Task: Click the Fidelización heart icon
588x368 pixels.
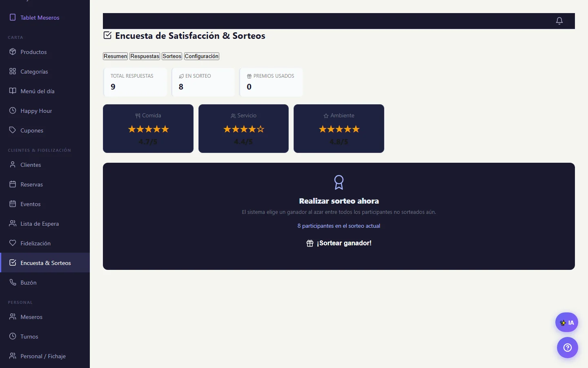Action: 13,243
